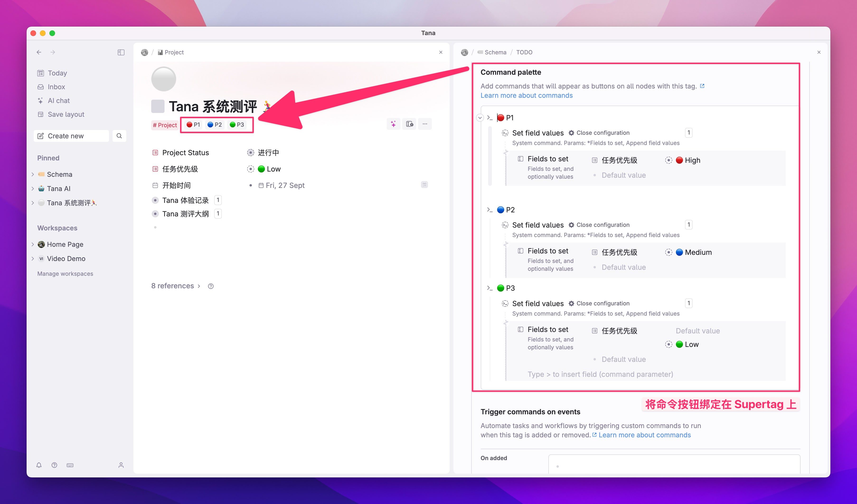
Task: Click the Schema breadcrumb in the right panel
Action: point(492,52)
